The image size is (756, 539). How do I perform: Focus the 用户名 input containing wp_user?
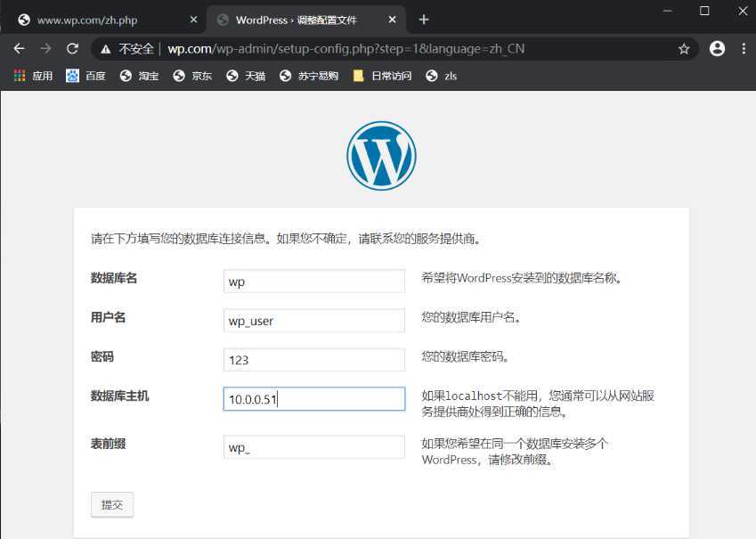(313, 321)
